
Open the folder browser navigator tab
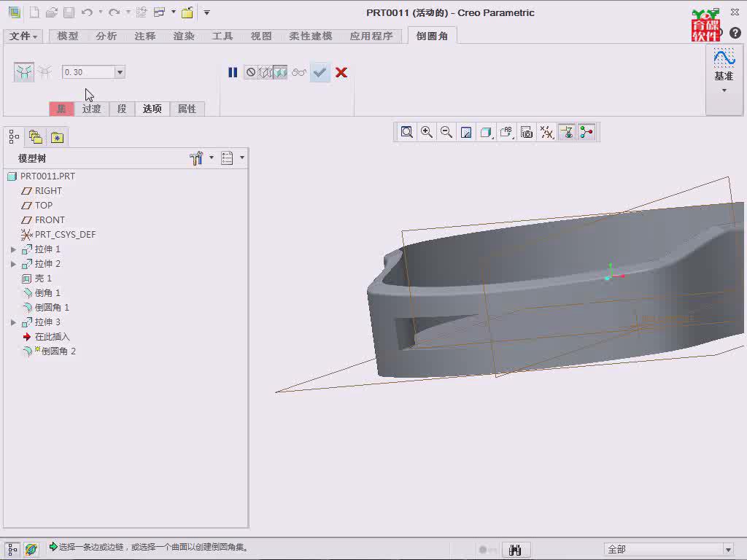pos(36,137)
